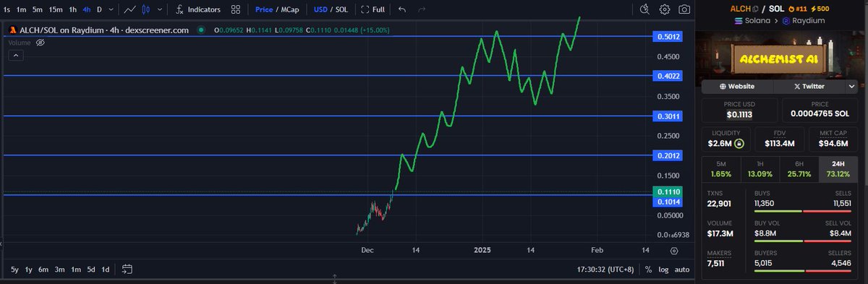Select the 1m timeframe in top toolbar
This screenshot has height=284, width=868.
pyautogui.click(x=22, y=10)
